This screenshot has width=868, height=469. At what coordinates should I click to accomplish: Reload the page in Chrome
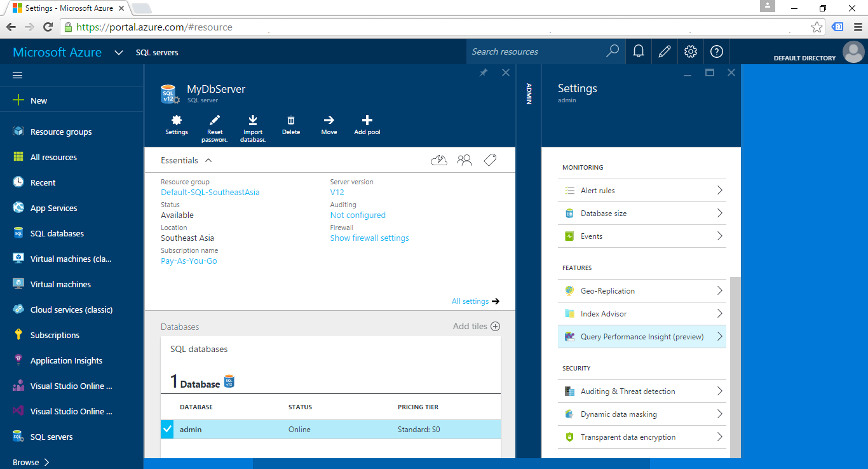(48, 27)
